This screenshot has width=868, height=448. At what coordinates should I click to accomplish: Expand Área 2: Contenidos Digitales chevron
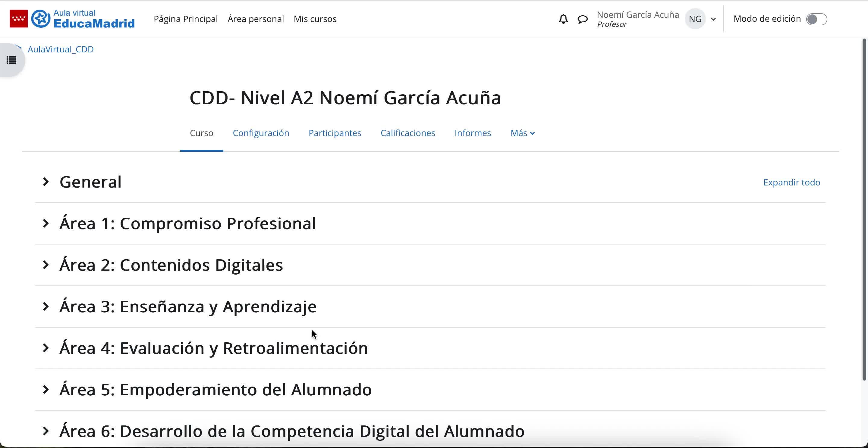pos(46,265)
